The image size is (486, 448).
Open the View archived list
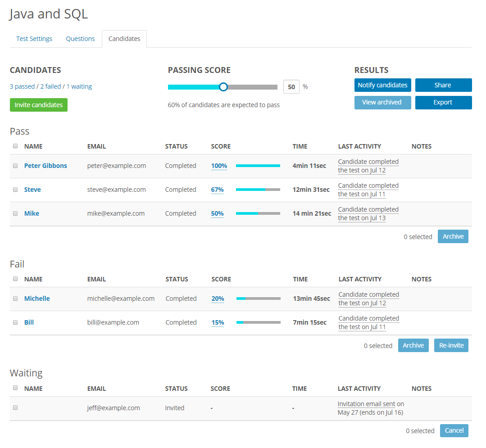point(382,102)
